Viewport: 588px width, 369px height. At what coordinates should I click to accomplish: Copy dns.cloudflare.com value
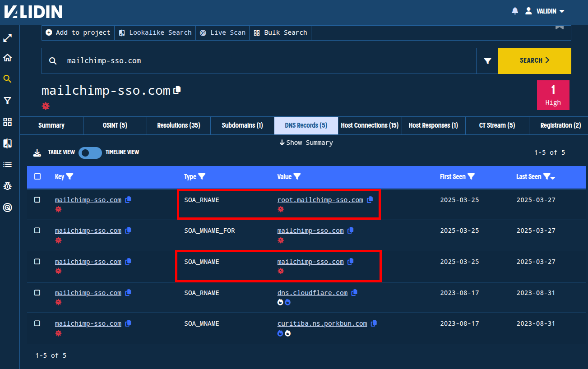pos(354,293)
